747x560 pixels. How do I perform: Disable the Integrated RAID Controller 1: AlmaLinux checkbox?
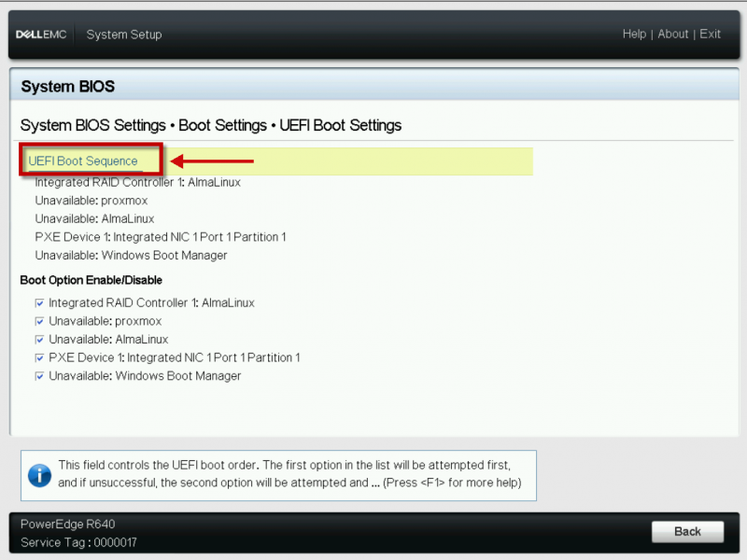click(39, 302)
